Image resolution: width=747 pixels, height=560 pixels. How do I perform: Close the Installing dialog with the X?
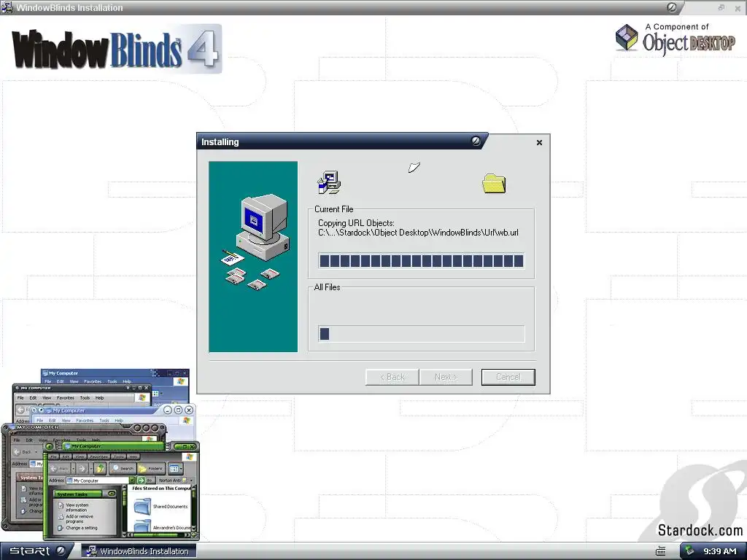539,142
